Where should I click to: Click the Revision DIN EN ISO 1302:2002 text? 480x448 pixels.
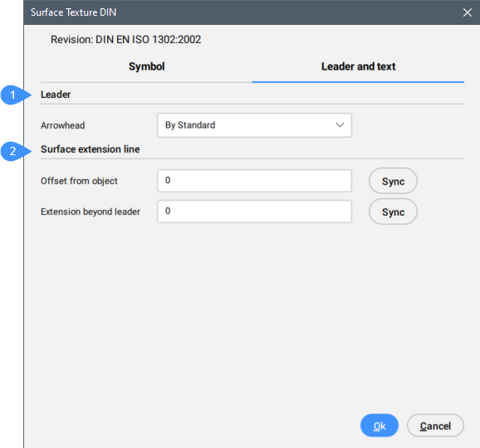[126, 40]
